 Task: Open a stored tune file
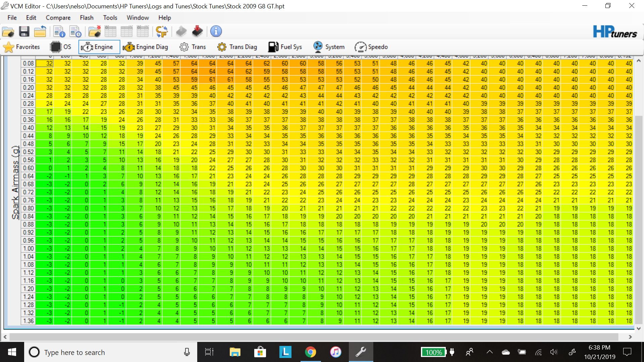tap(8, 31)
